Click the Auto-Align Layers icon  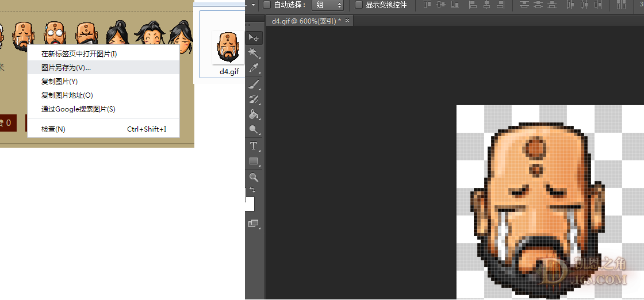click(x=622, y=5)
